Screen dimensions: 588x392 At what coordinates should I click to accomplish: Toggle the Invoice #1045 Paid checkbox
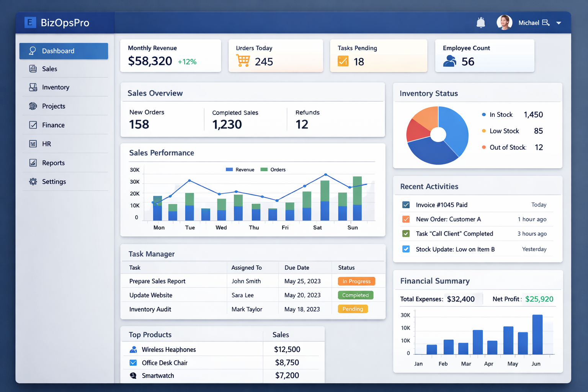(406, 204)
